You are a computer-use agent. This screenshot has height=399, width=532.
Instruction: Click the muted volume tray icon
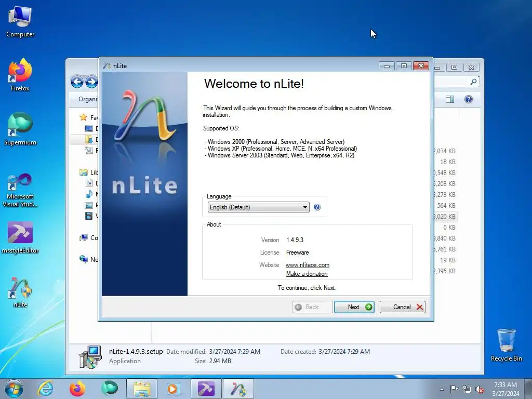[x=480, y=389]
